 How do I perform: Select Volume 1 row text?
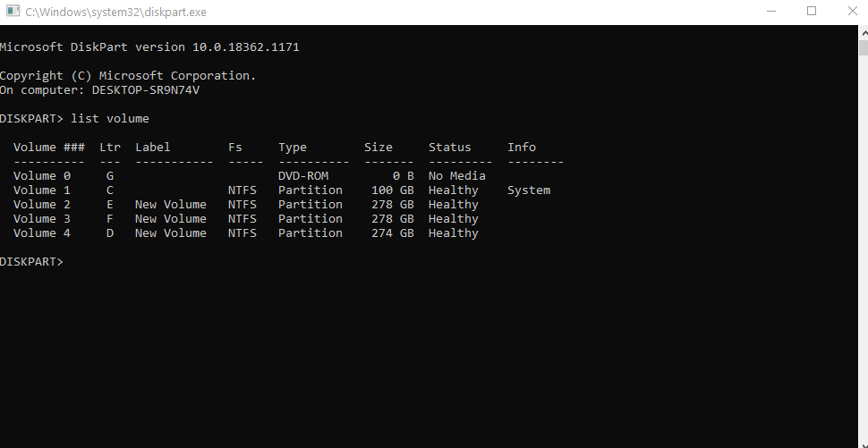click(41, 190)
